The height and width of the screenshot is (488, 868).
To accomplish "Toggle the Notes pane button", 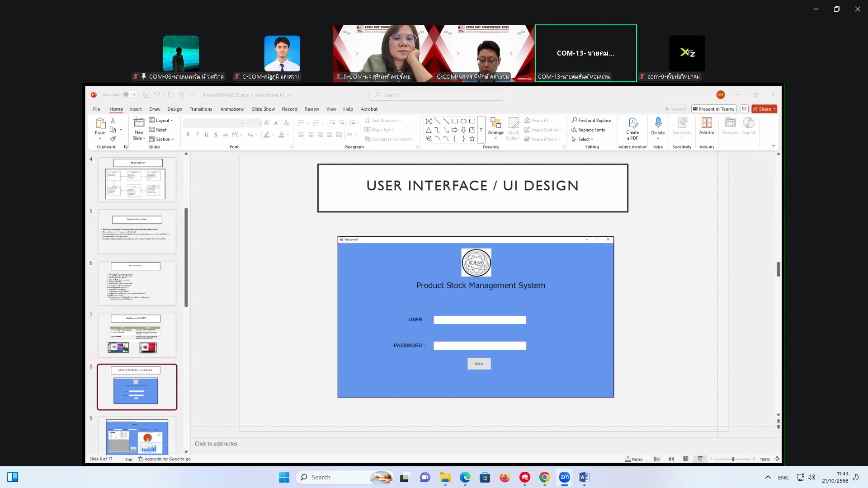I will [634, 459].
